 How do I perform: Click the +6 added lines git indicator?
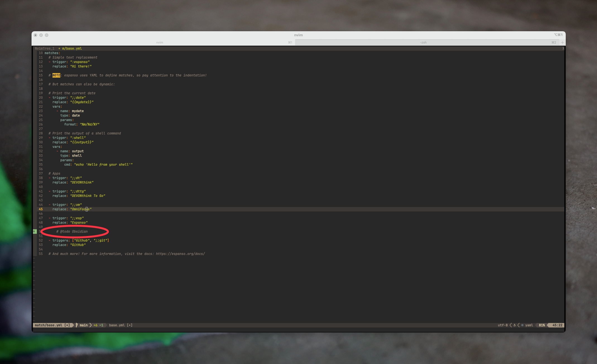click(x=95, y=325)
